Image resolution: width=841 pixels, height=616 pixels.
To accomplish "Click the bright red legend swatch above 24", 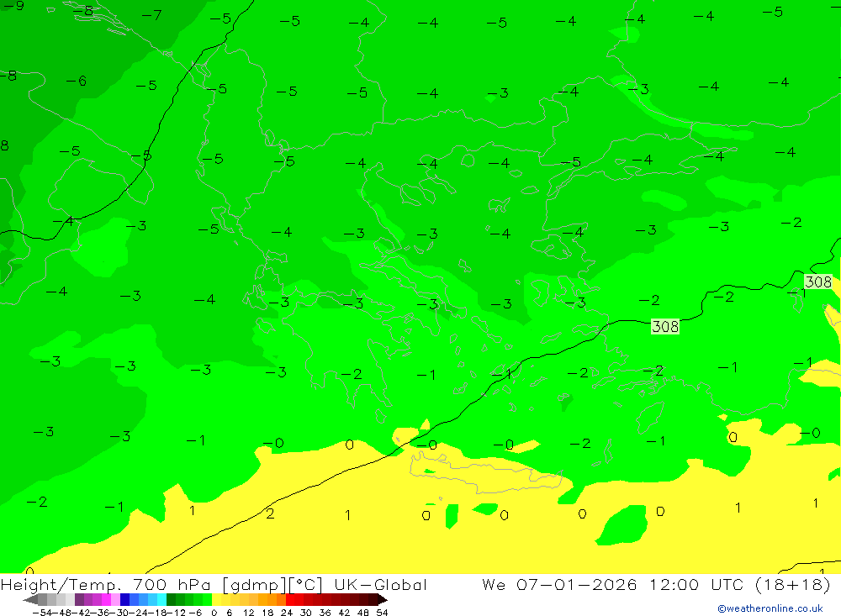I will pos(290,600).
